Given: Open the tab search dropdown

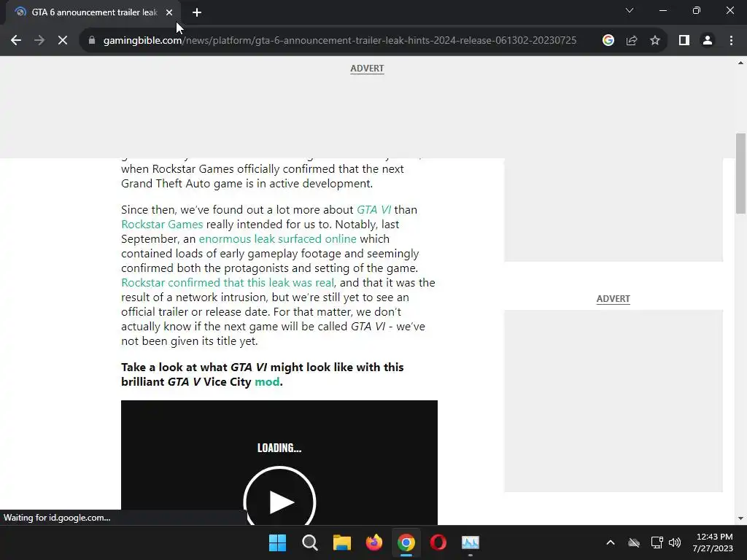Looking at the screenshot, I should 630,10.
